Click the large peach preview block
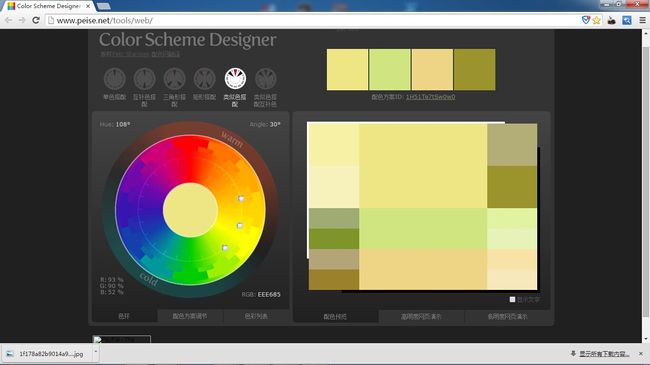The height and width of the screenshot is (365, 650). [423, 269]
